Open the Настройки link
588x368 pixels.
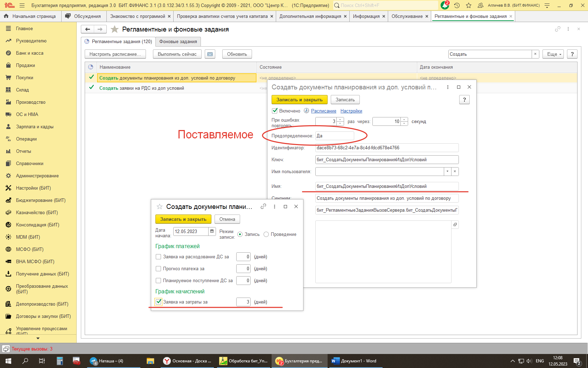click(351, 111)
